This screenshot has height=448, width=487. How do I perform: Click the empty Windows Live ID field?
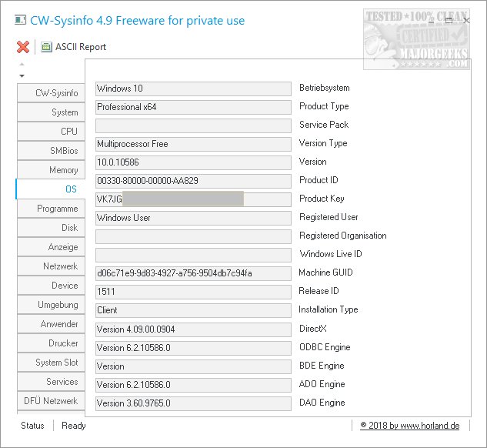pyautogui.click(x=193, y=255)
